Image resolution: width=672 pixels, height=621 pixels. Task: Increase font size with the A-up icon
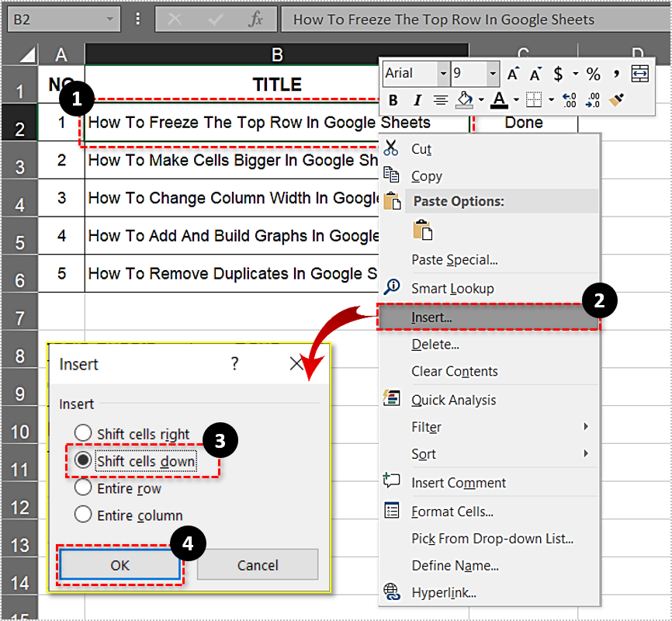click(512, 73)
